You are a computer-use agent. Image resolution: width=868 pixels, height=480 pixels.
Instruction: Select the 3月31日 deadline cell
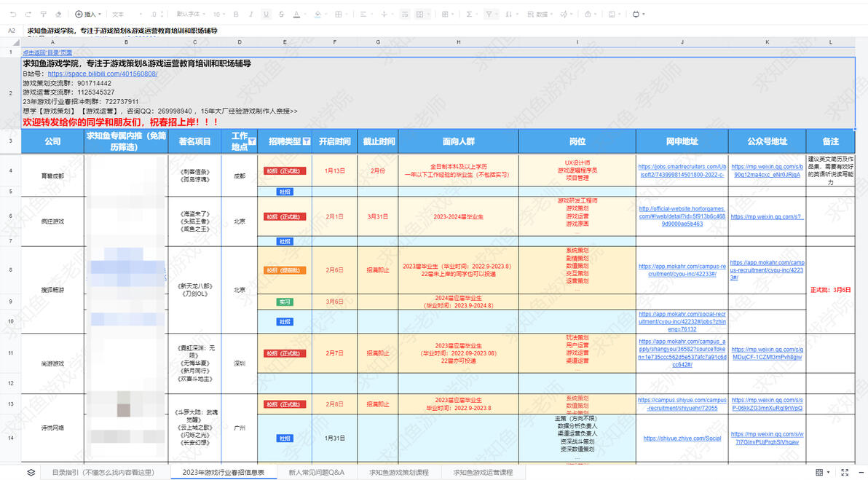(x=377, y=216)
